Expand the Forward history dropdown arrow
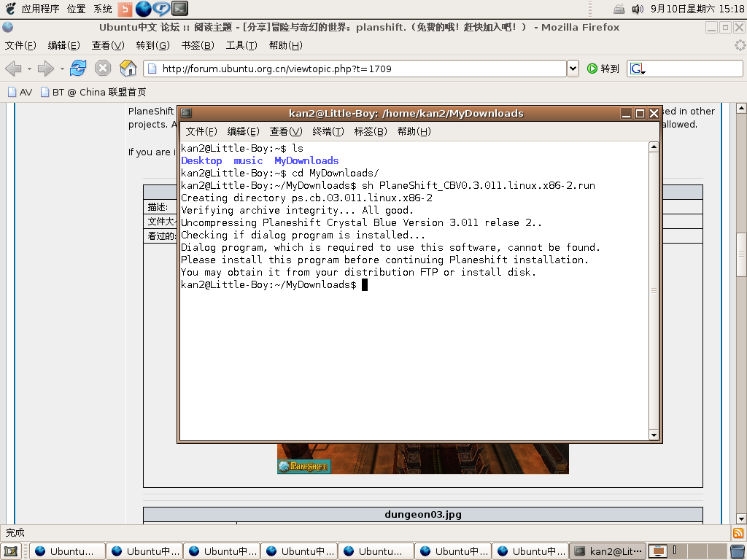Screen dimensions: 747x560 pyautogui.click(x=62, y=69)
